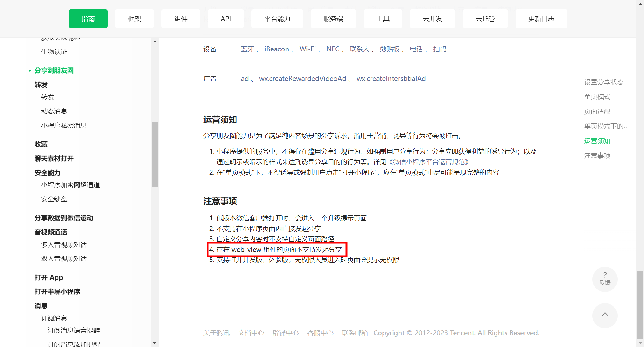The image size is (644, 347).
Task: Select 订阅消息 in the sidebar tree
Action: [x=54, y=318]
